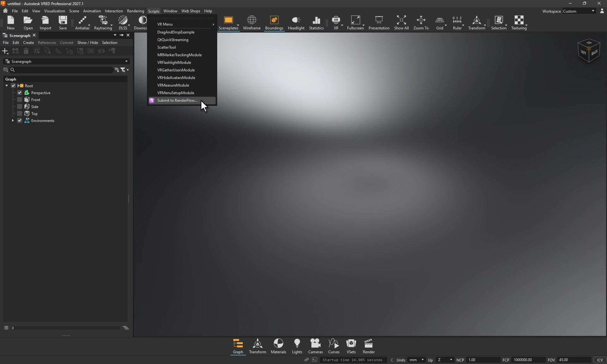Start Presentation mode icon
The image size is (607, 364).
[x=379, y=23]
